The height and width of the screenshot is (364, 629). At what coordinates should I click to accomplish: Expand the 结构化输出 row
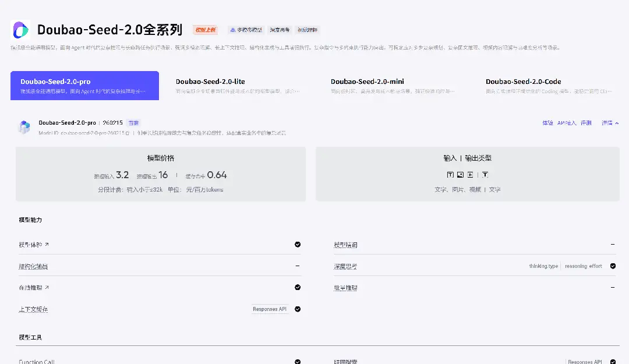tap(298, 266)
